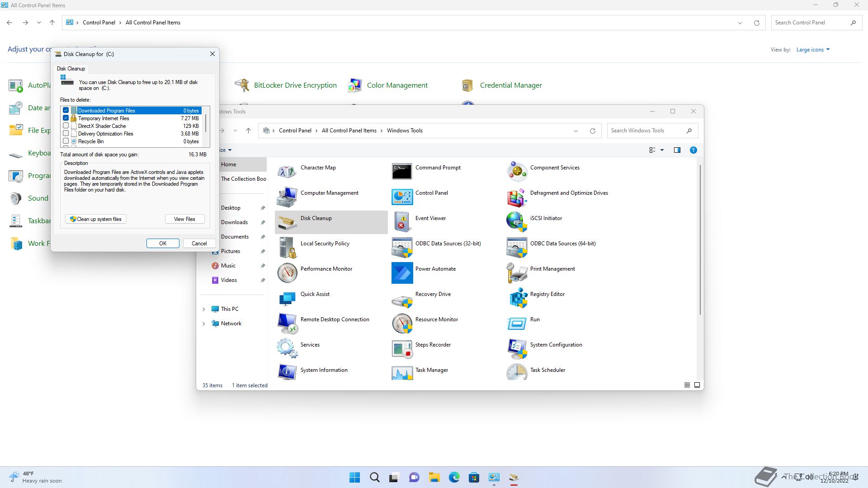Viewport: 868px width, 488px height.
Task: Click the View Files button
Action: point(184,219)
